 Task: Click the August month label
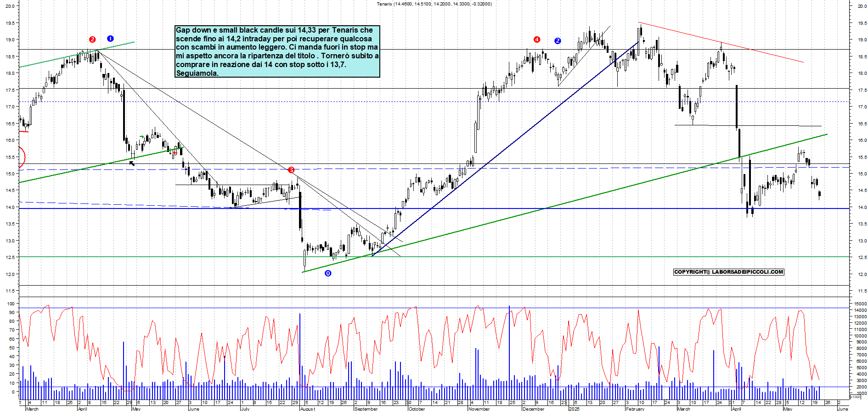click(x=308, y=409)
